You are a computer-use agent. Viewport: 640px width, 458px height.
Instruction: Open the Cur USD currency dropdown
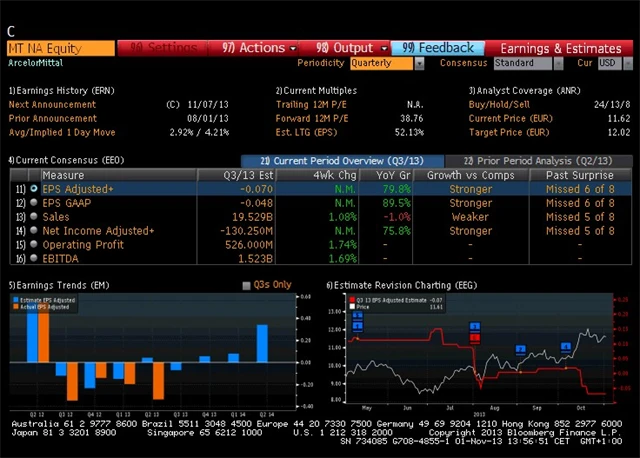610,63
